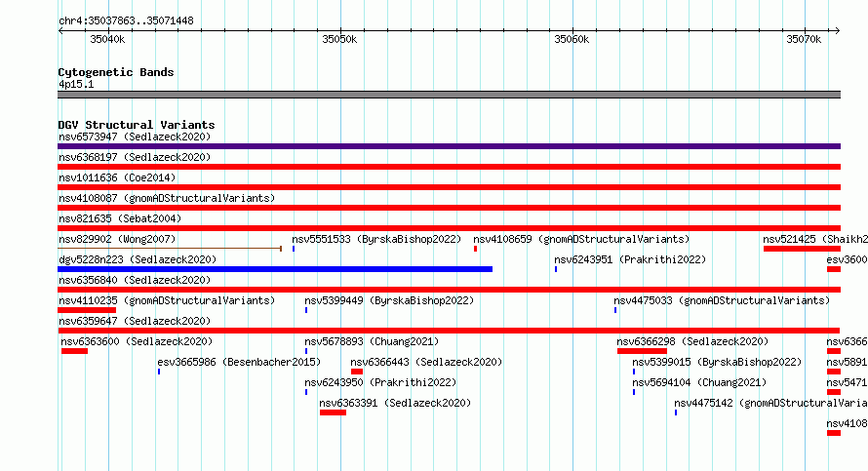Click the nsv6243951 (Prakrithi2022) label

click(630, 259)
